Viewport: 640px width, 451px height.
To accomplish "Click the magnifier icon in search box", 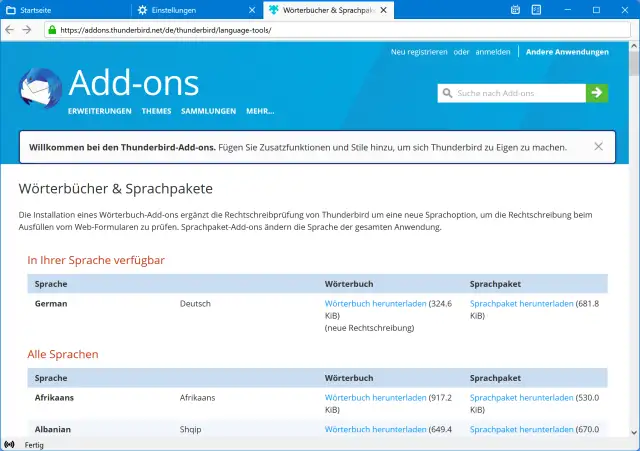I will point(447,93).
